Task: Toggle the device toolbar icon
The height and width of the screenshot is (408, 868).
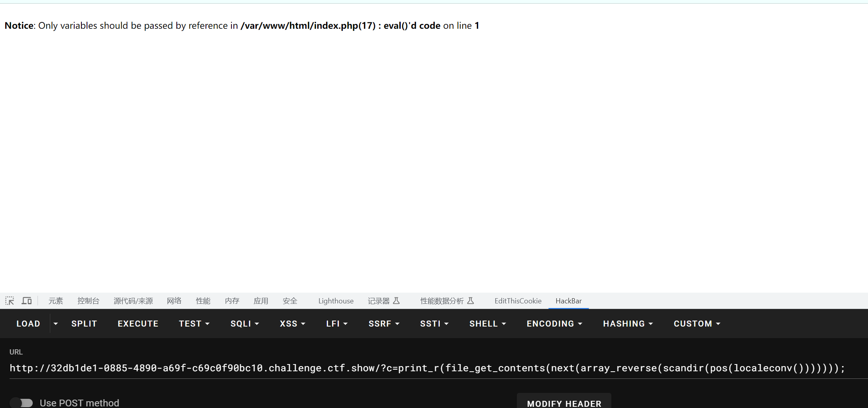Action: tap(27, 301)
